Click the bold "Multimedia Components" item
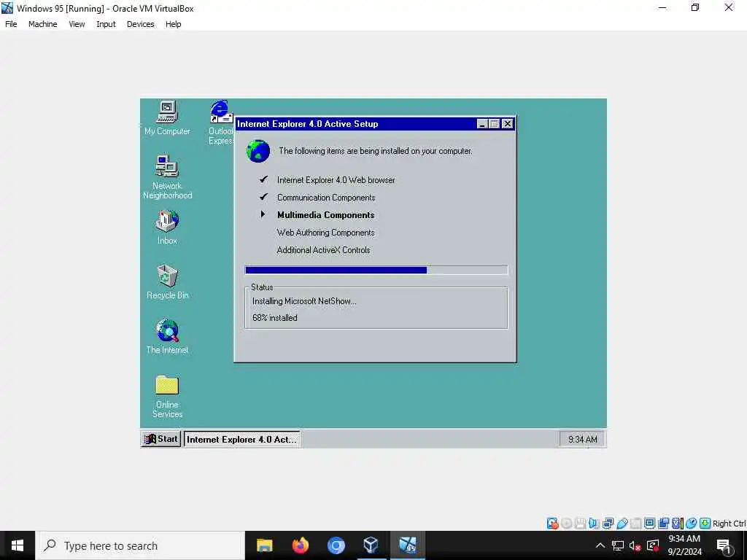The image size is (747, 560). 326,215
